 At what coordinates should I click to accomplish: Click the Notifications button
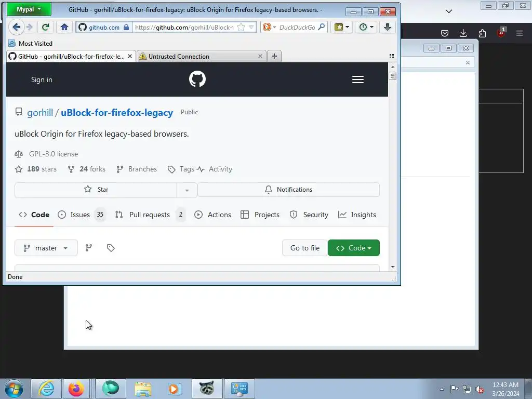tap(288, 190)
